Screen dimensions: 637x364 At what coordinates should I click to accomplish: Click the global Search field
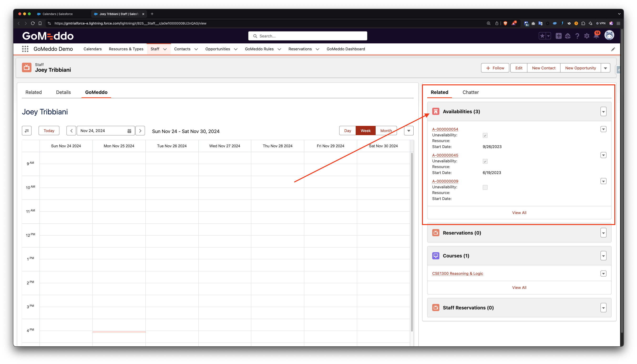coord(308,36)
